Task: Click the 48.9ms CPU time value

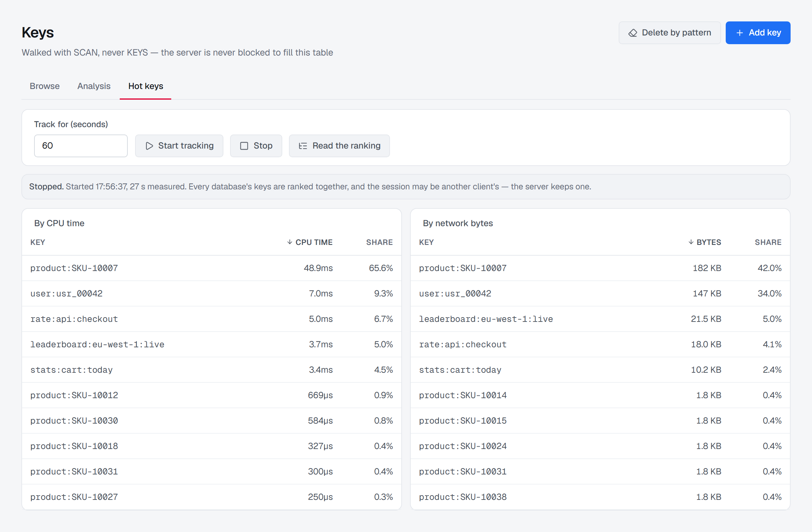Action: pyautogui.click(x=318, y=268)
